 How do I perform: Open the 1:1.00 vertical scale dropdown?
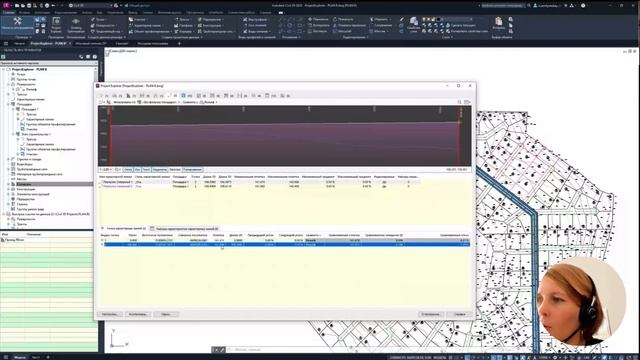click(x=105, y=169)
